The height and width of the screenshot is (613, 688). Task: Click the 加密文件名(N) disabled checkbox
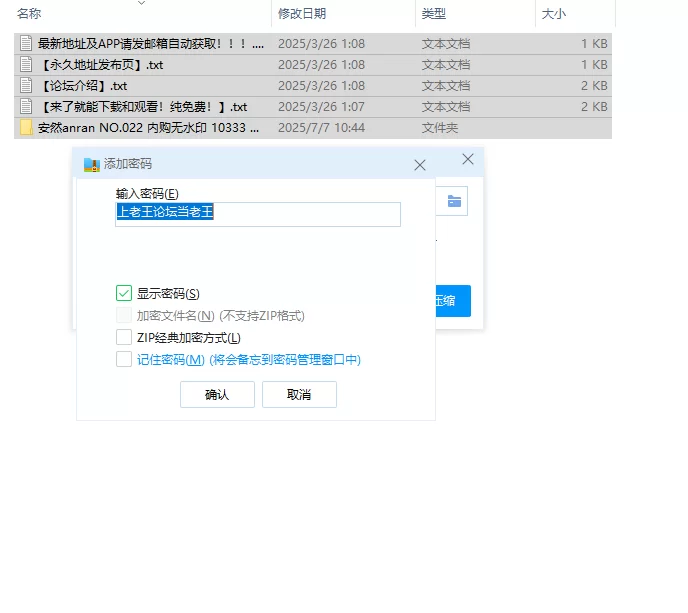(x=124, y=315)
